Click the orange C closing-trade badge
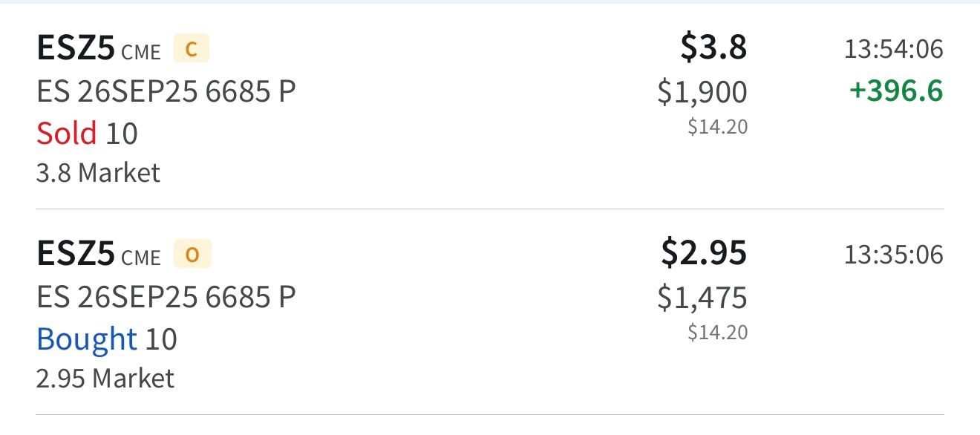 (x=191, y=50)
